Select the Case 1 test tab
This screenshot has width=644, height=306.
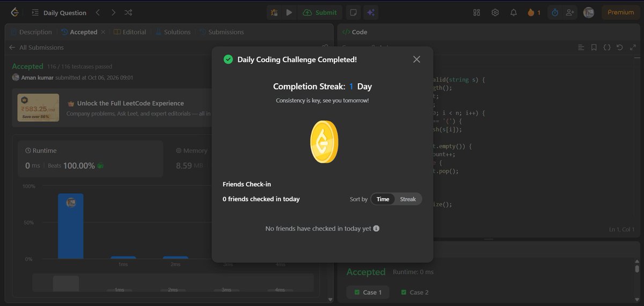(x=368, y=293)
